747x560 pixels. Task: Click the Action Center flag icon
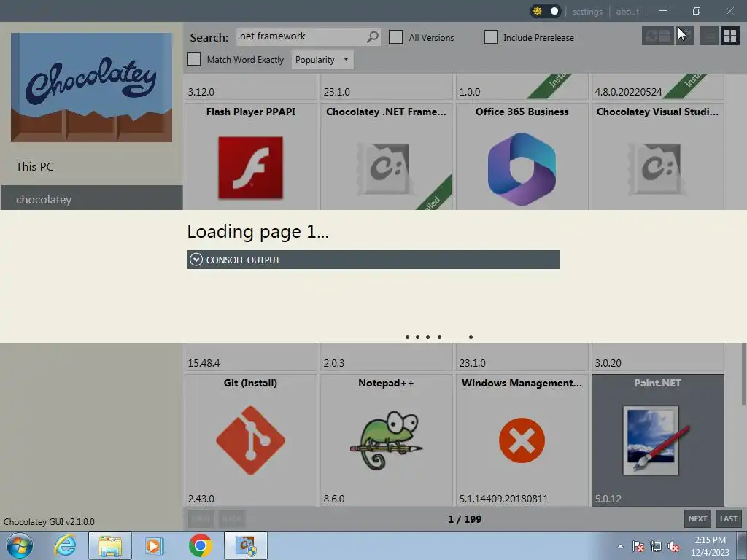(638, 546)
